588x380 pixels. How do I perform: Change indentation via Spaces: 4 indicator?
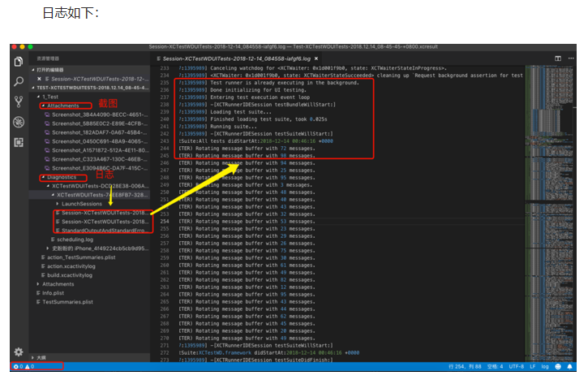pyautogui.click(x=495, y=366)
